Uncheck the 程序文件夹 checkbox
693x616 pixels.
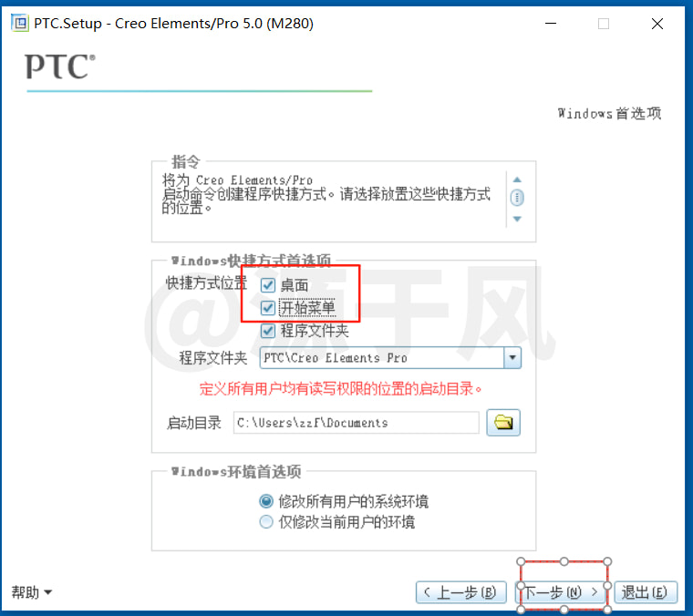268,331
